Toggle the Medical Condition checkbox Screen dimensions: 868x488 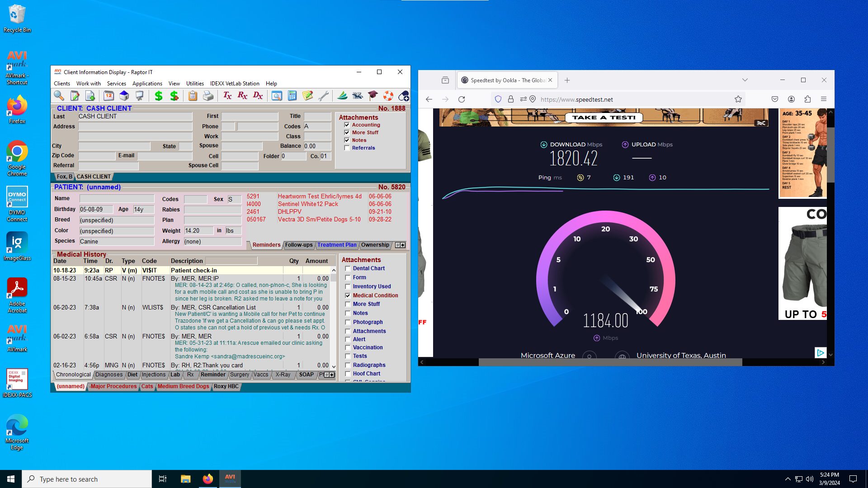click(x=348, y=296)
